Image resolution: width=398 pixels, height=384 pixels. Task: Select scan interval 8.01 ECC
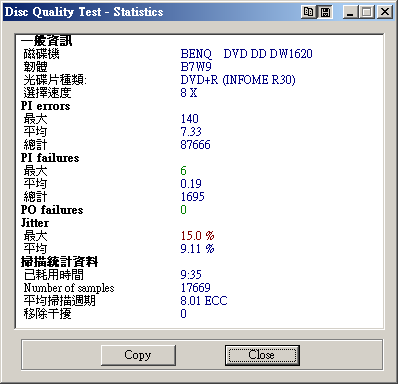(204, 301)
